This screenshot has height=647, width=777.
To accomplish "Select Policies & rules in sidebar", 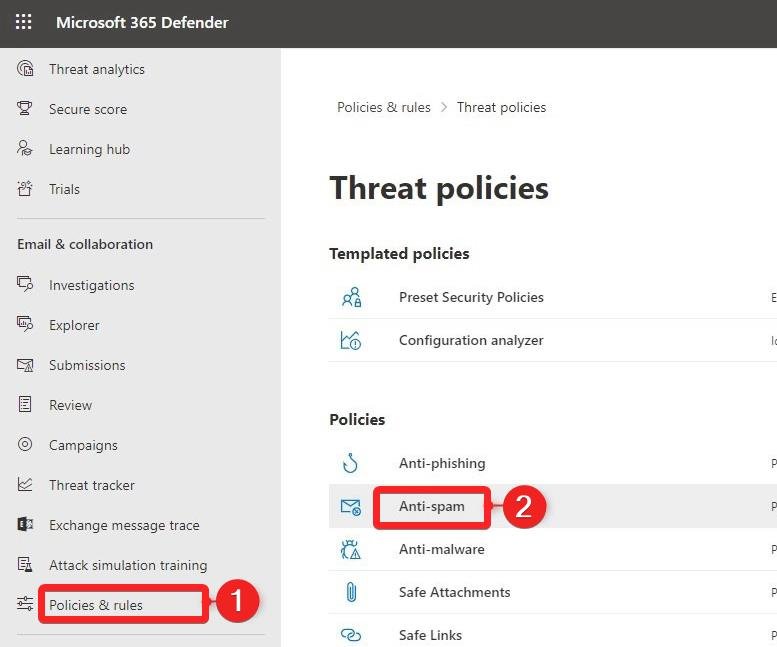I will click(x=96, y=605).
